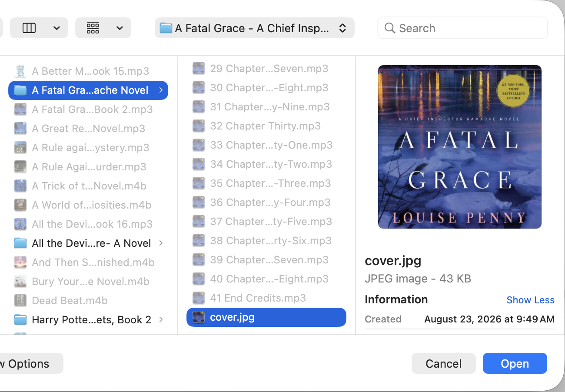
Task: Select A World of...iosities.m4b file name
Action: (x=91, y=205)
